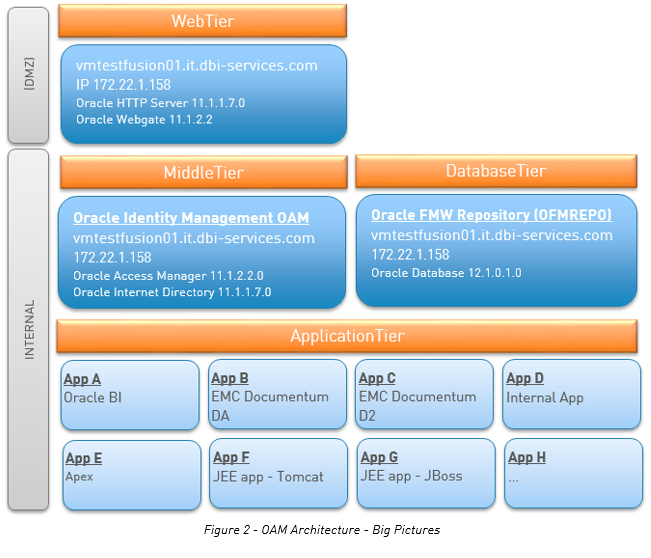651x558 pixels.
Task: Click the figure caption 'OAM Architecture - Big Pictures'
Action: [350, 530]
